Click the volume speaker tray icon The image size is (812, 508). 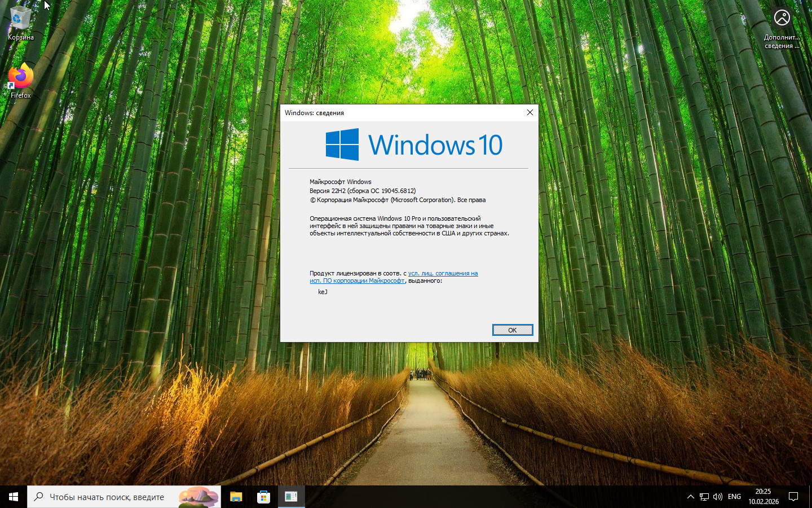(x=718, y=497)
